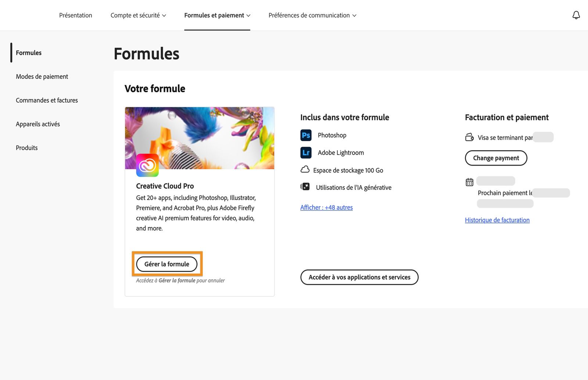Click the calendar icon for next payment
The image size is (588, 380).
tap(469, 182)
